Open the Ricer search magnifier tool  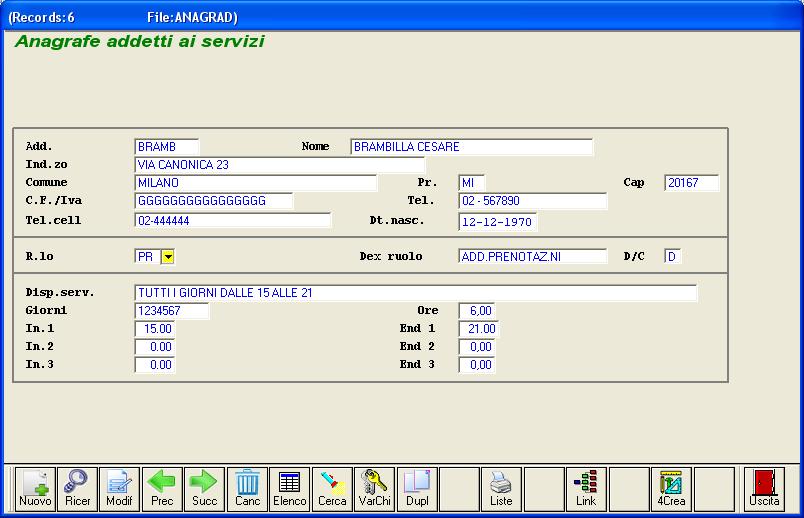[x=77, y=489]
